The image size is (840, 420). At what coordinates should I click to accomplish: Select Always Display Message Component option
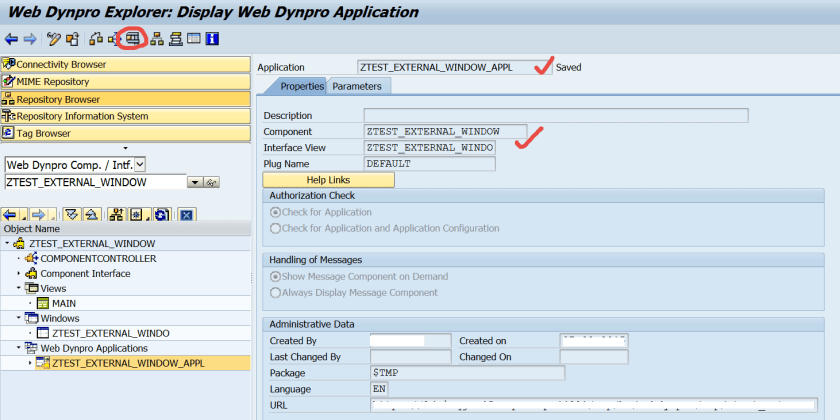point(276,293)
